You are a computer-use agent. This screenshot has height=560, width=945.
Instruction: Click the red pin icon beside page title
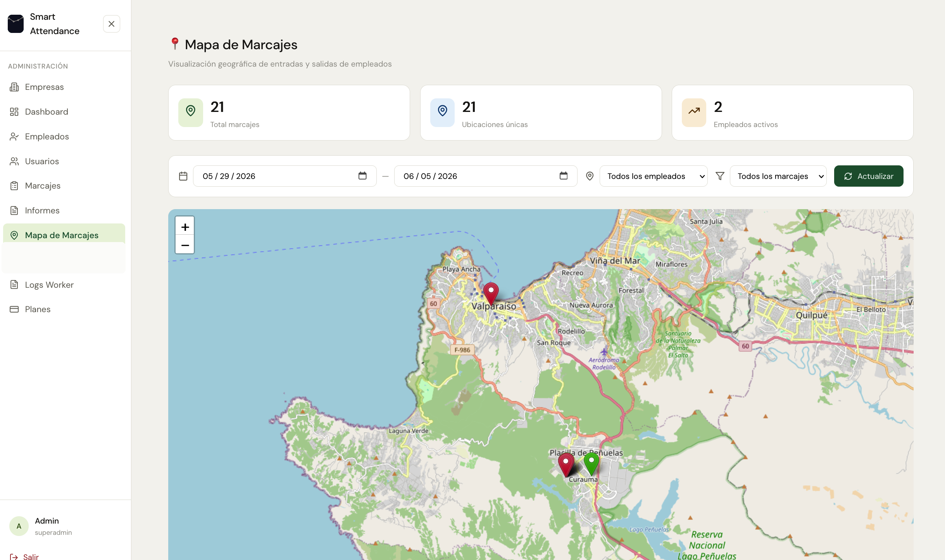(175, 44)
